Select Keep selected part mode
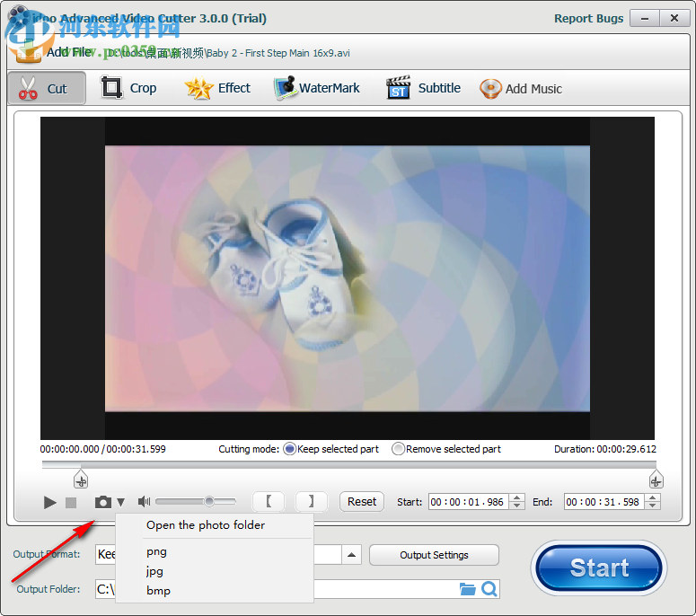This screenshot has width=696, height=616. [290, 449]
